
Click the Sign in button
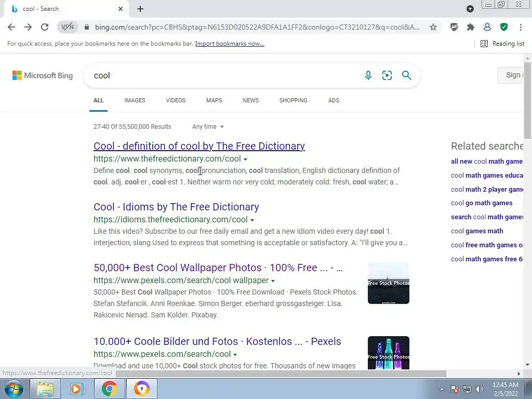tap(511, 75)
